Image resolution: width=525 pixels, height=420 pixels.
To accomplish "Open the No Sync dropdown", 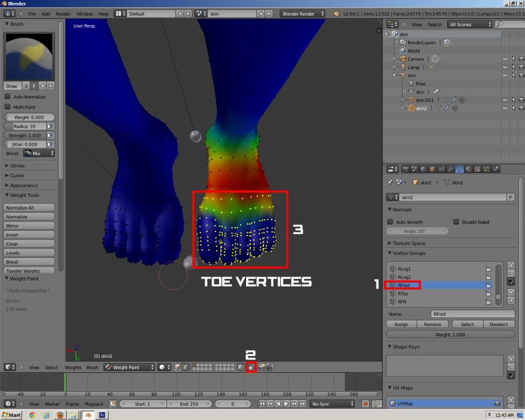I will click(332, 404).
